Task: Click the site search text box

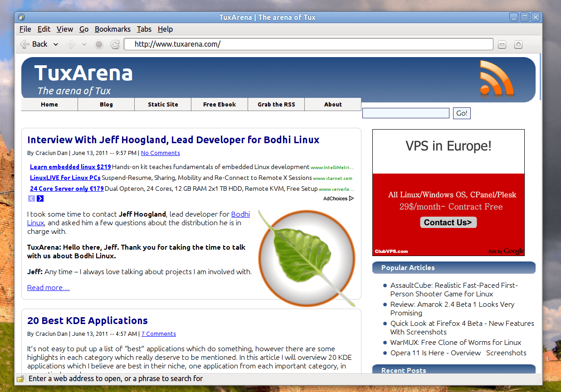Action: pos(406,113)
